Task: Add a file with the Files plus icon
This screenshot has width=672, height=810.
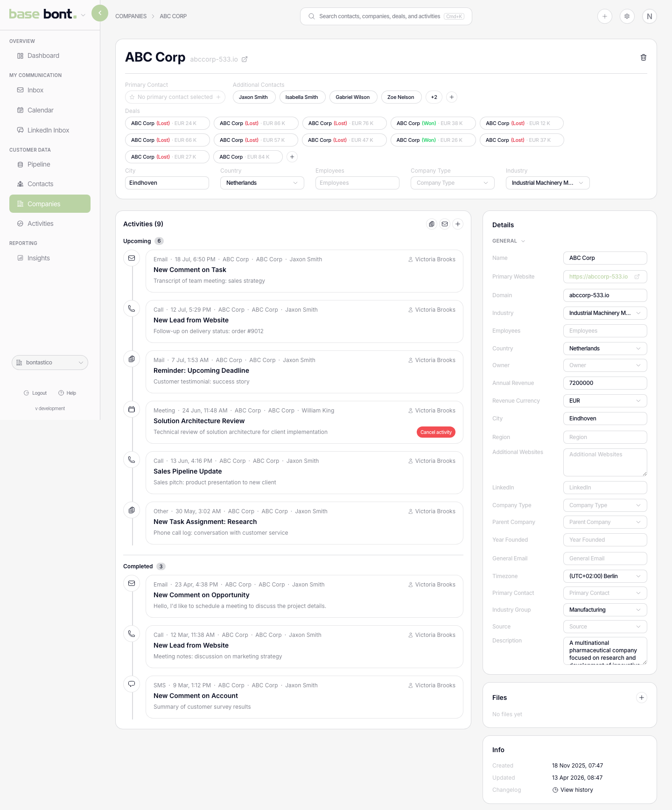Action: (642, 698)
